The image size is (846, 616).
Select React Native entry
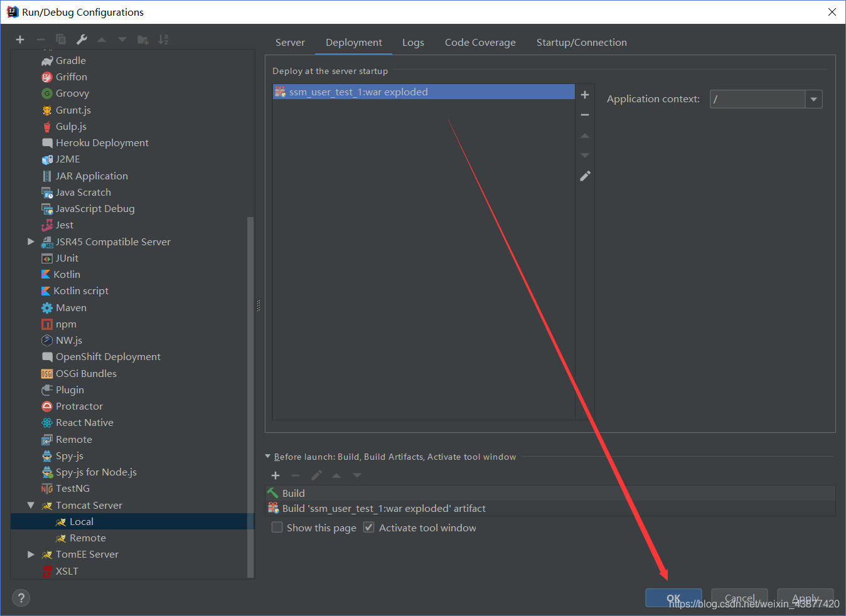coord(84,423)
